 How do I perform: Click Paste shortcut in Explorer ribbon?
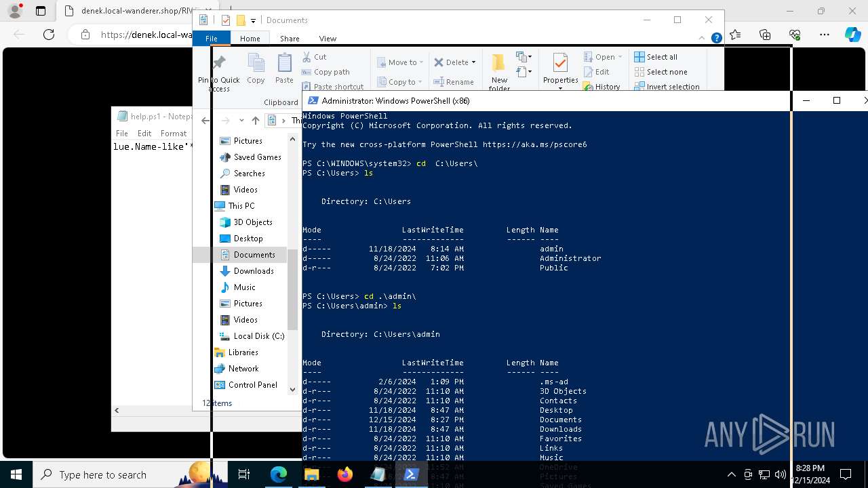point(333,87)
